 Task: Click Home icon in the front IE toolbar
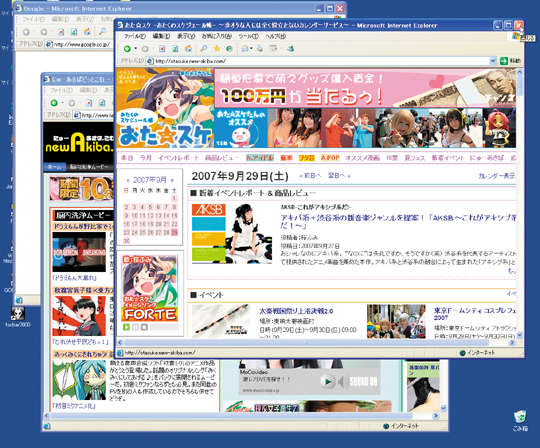pos(188,49)
